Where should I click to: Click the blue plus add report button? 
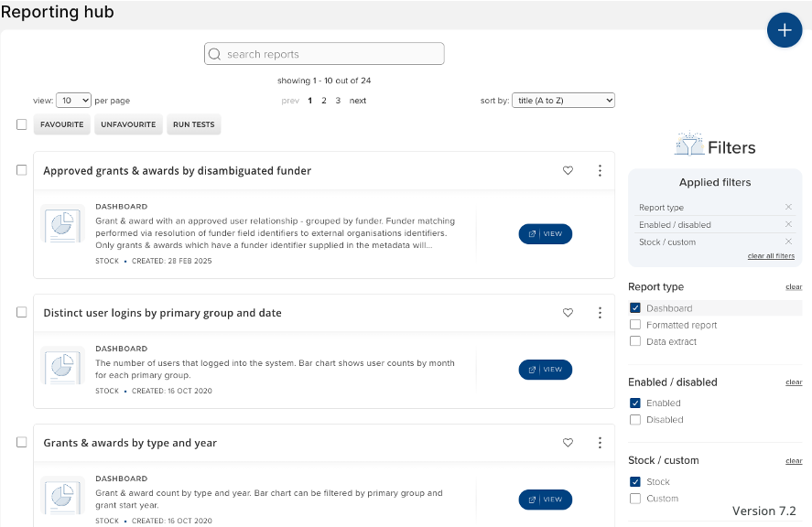click(x=784, y=30)
